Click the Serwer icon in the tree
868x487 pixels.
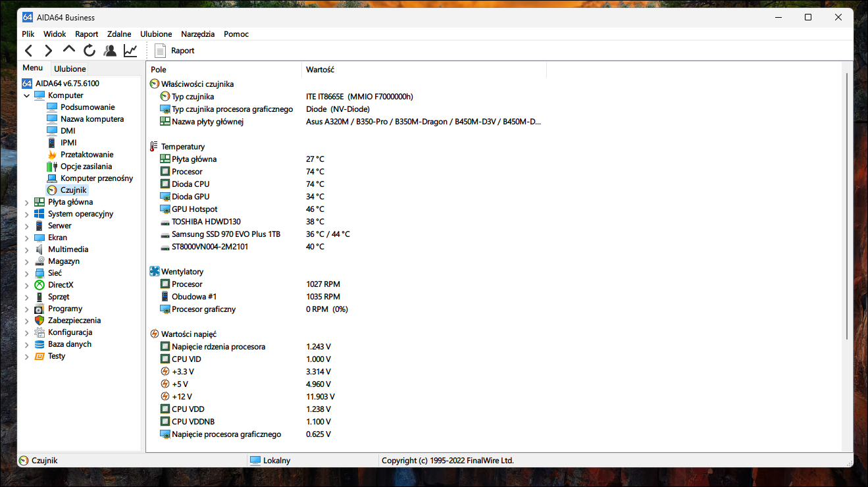pos(39,226)
